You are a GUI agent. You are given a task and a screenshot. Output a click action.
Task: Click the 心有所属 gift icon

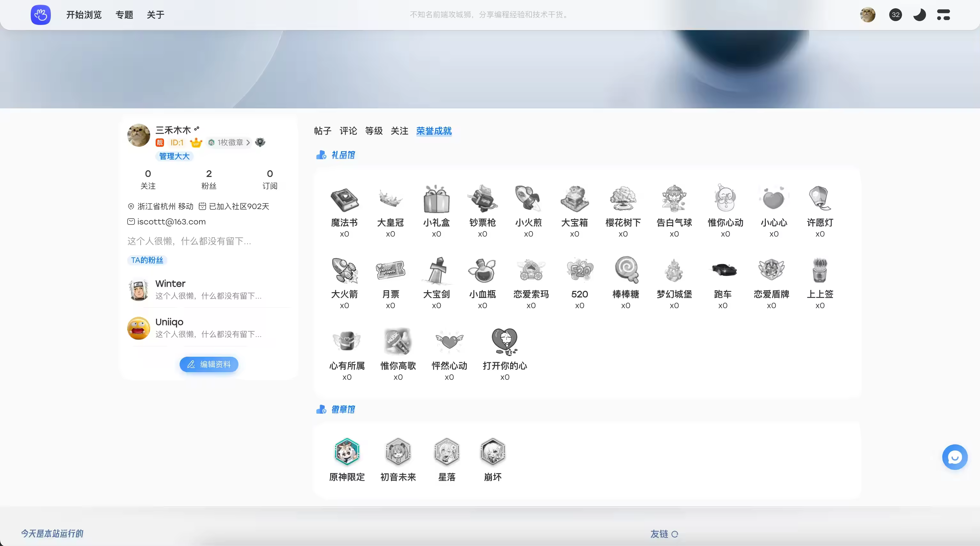click(x=346, y=341)
